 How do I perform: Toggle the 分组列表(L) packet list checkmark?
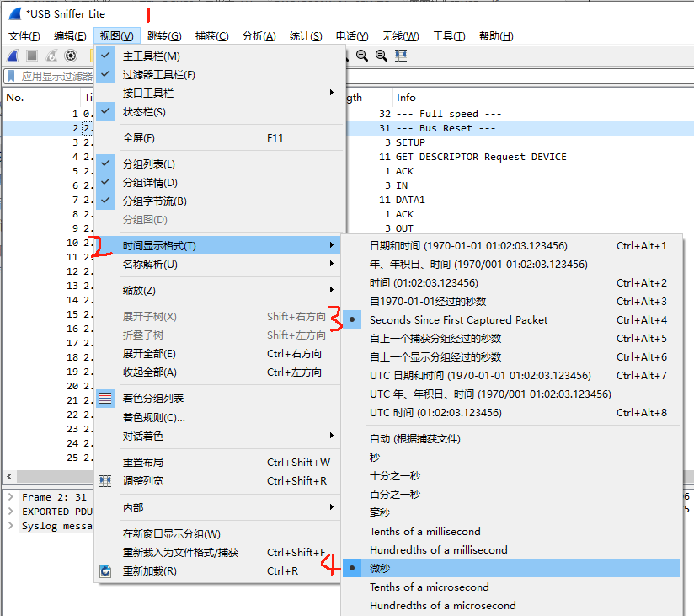pyautogui.click(x=105, y=163)
